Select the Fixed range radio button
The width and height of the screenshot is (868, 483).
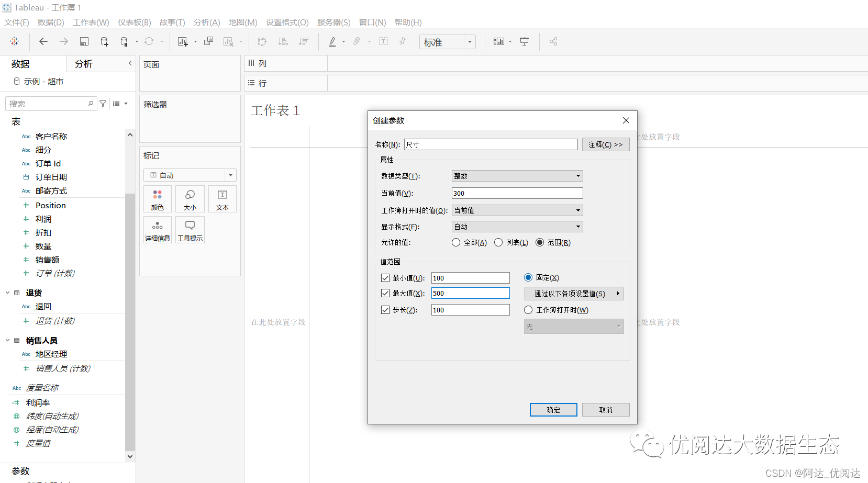(528, 277)
